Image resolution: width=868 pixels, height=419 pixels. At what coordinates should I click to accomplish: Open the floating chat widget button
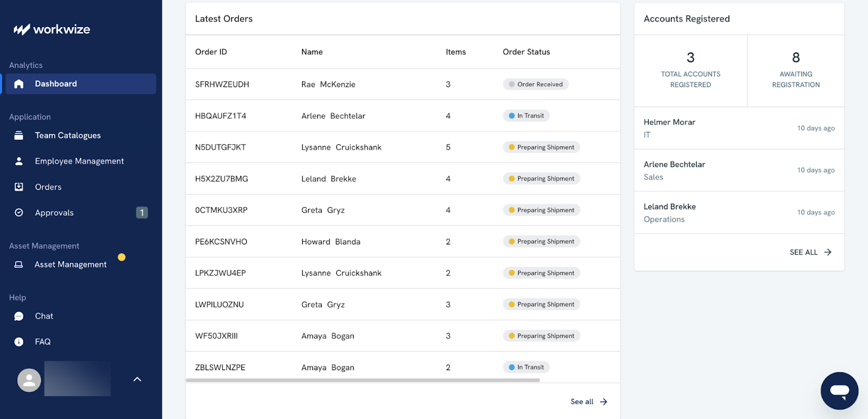point(839,391)
